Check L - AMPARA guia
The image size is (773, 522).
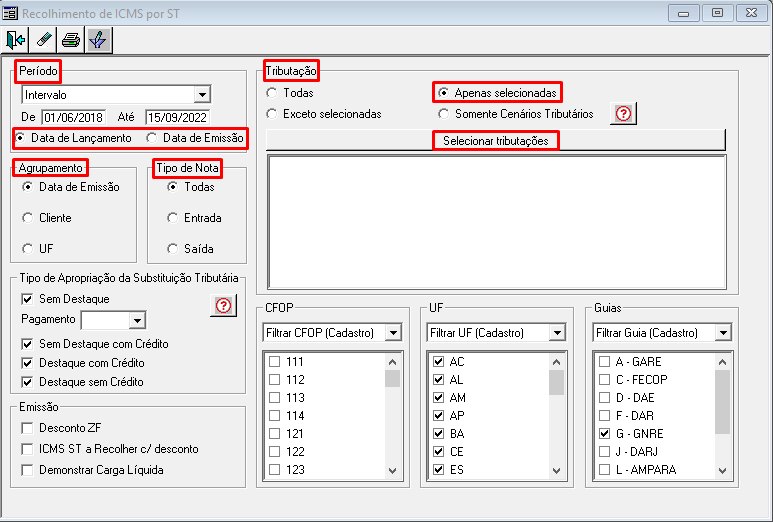604,470
